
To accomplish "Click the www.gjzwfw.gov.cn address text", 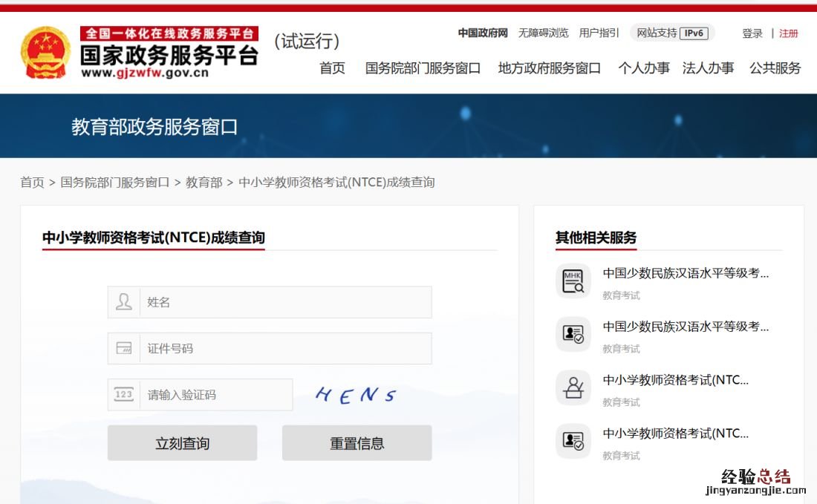I will pos(145,73).
